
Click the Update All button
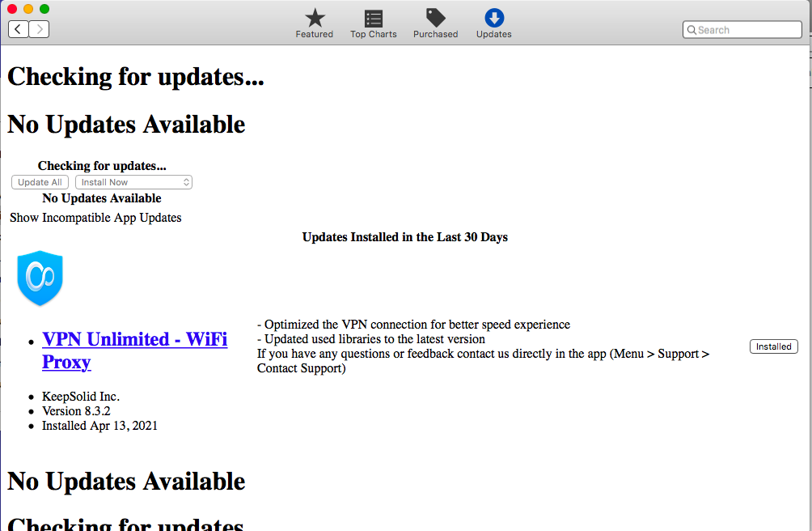click(x=40, y=182)
